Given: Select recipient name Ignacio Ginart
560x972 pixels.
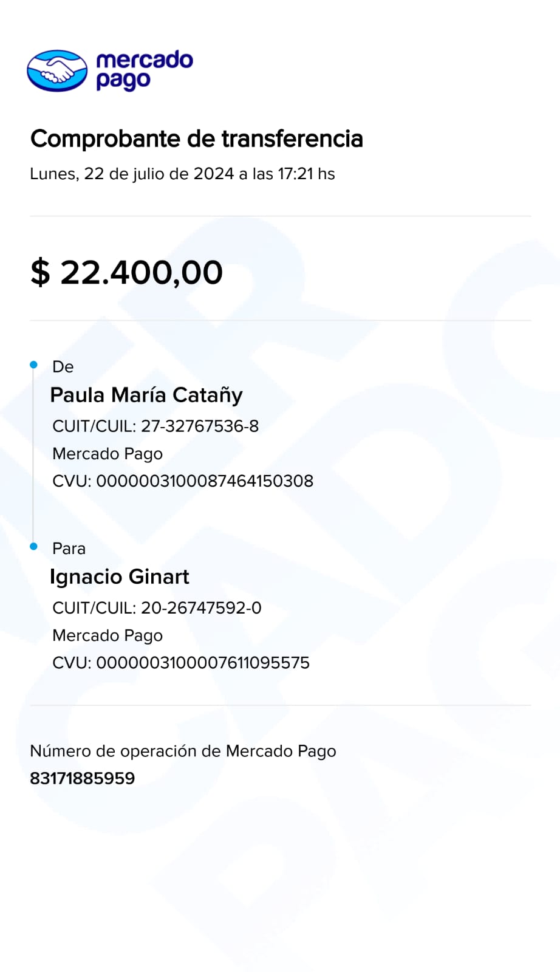Looking at the screenshot, I should [x=120, y=577].
